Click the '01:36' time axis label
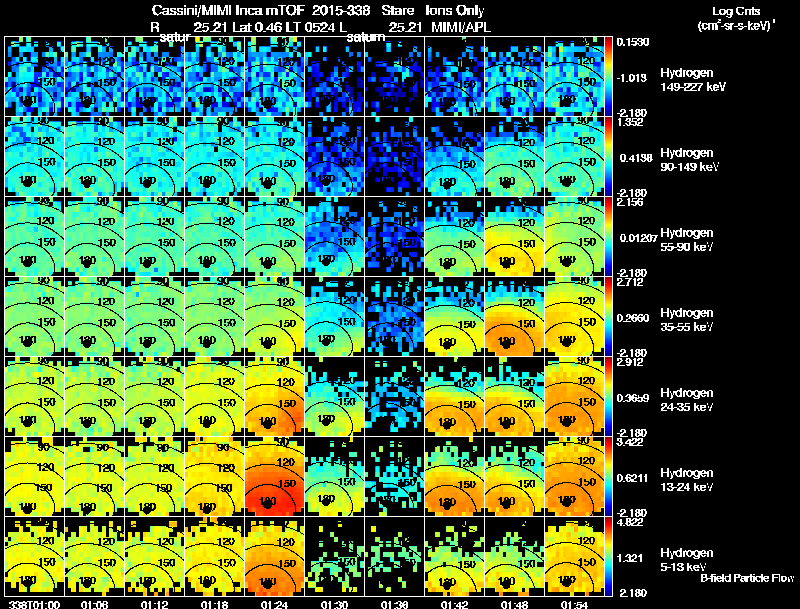Image resolution: width=800 pixels, height=609 pixels. pyautogui.click(x=394, y=605)
